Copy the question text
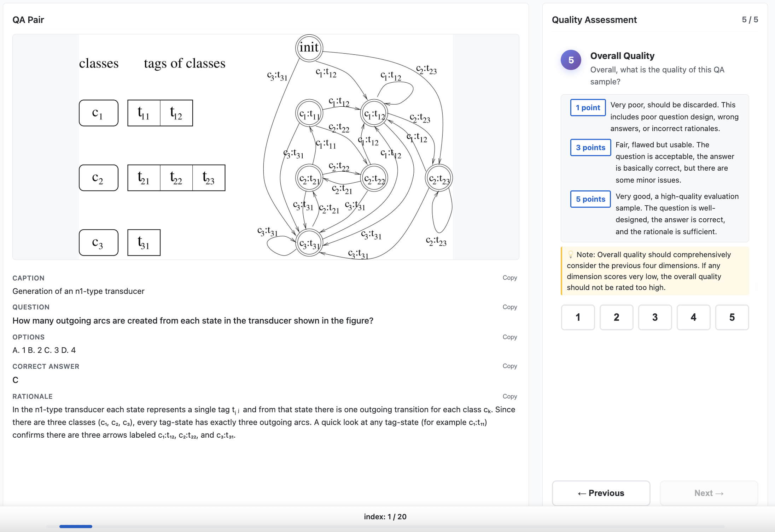The height and width of the screenshot is (532, 775). click(509, 307)
